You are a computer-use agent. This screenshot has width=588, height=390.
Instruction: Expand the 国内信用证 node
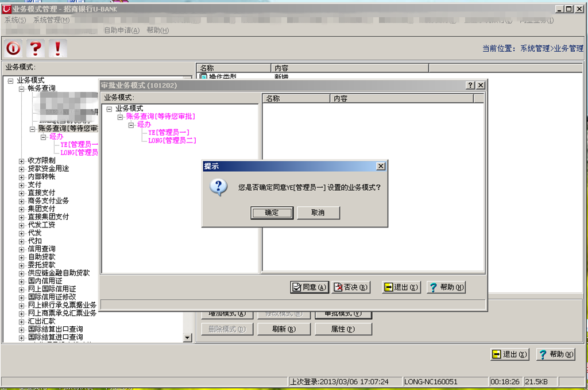click(22, 281)
